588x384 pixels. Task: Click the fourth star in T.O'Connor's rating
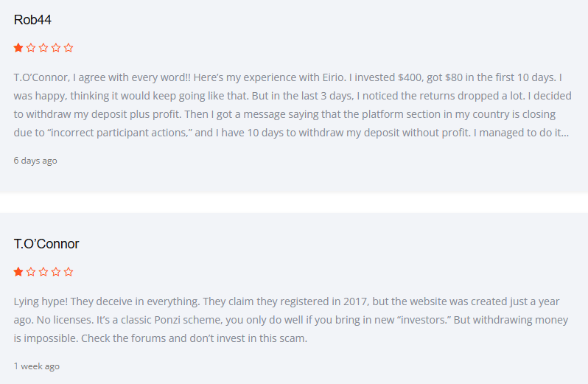56,271
